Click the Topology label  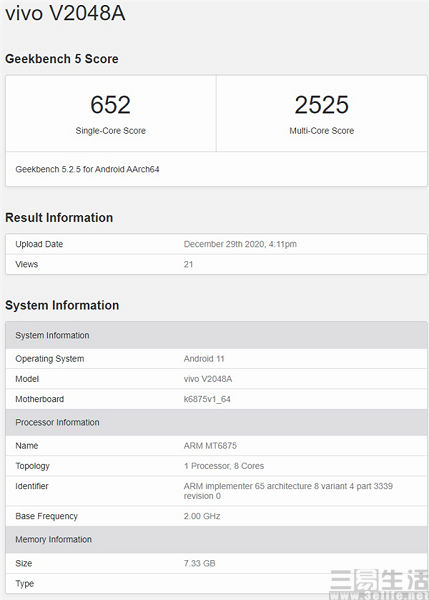pyautogui.click(x=33, y=466)
